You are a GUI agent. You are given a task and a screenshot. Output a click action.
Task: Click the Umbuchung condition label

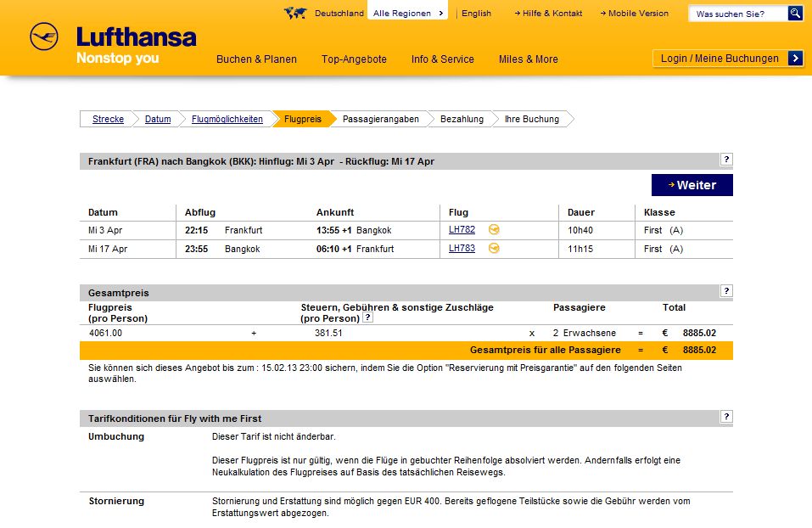116,436
